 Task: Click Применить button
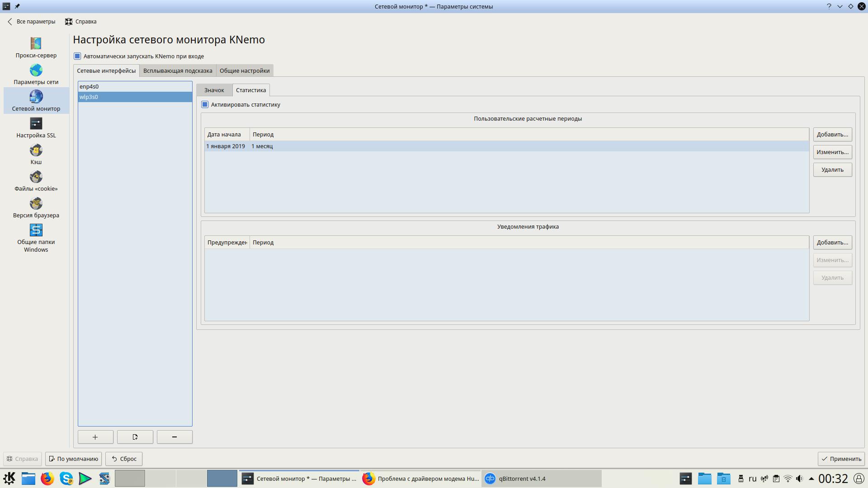841,459
